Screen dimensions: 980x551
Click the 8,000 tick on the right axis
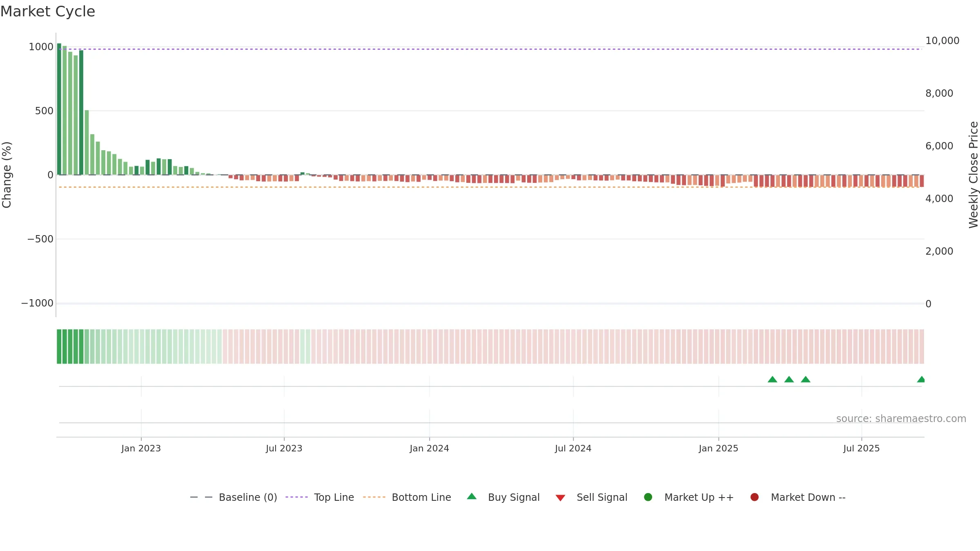pos(939,93)
